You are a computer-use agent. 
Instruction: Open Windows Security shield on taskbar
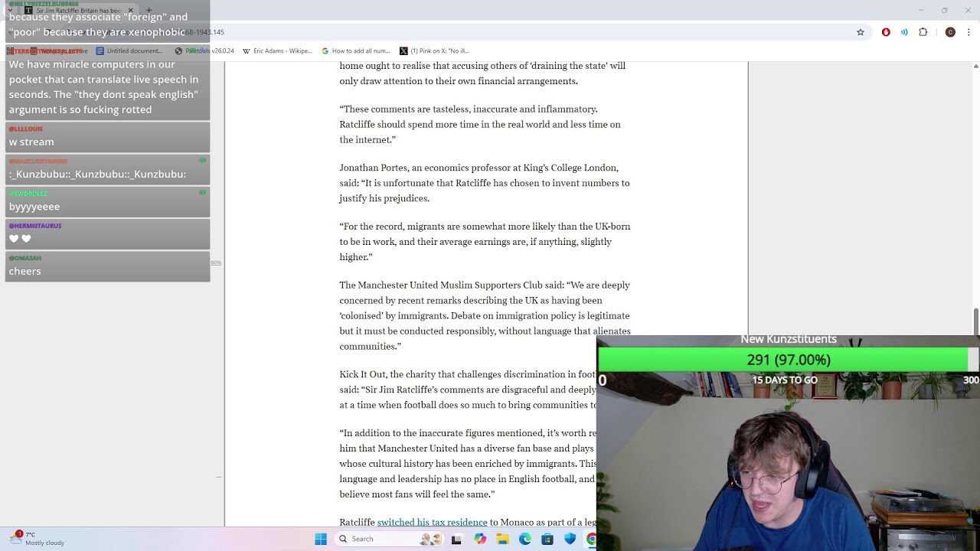[570, 539]
